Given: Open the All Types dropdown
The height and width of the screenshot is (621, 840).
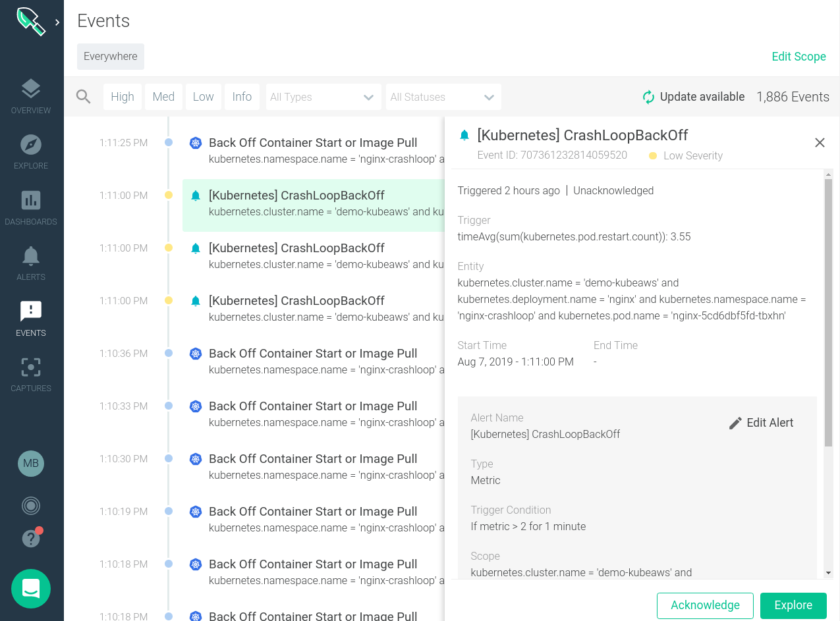Looking at the screenshot, I should [x=323, y=96].
